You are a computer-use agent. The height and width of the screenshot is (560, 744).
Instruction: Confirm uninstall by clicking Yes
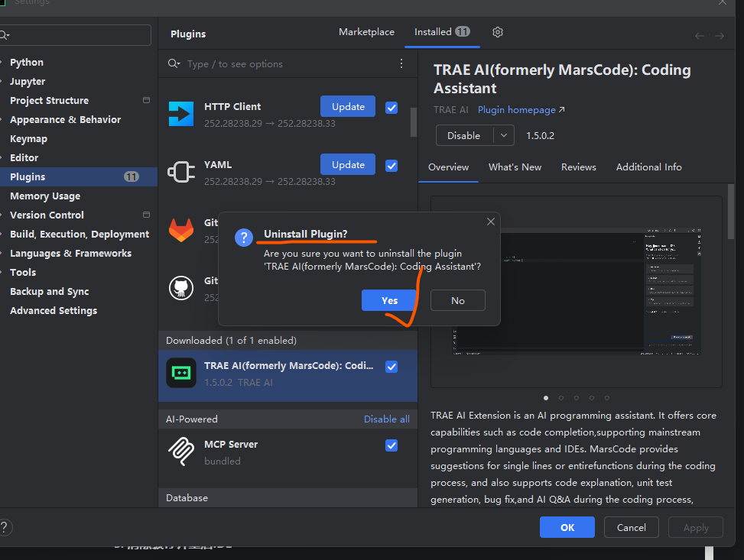389,300
